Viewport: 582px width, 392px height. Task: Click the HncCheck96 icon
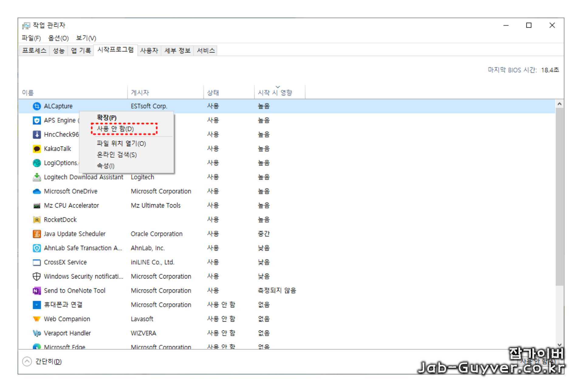pyautogui.click(x=37, y=134)
